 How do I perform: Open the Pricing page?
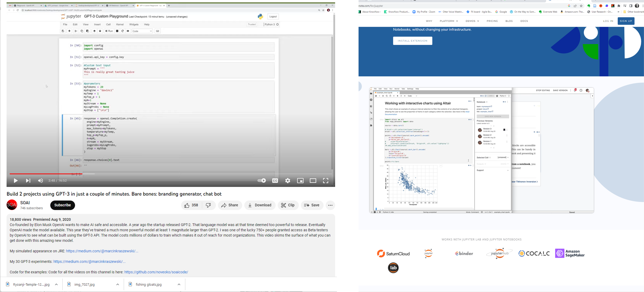coord(492,21)
